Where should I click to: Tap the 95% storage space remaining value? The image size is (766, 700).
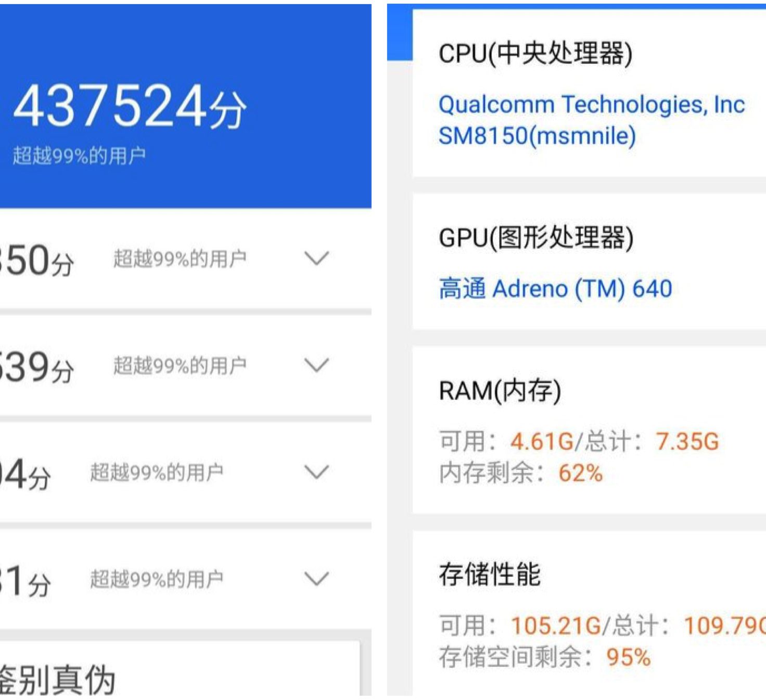628,657
